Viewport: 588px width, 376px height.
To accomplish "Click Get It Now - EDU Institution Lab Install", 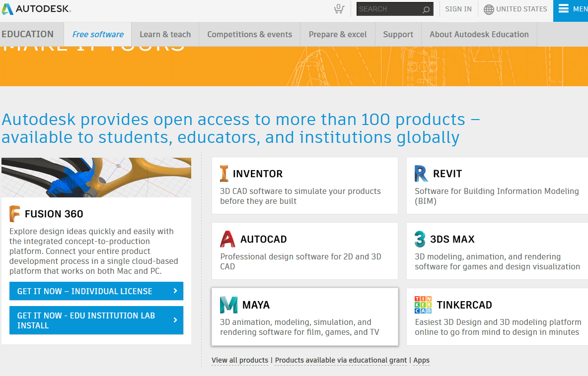I will (96, 320).
